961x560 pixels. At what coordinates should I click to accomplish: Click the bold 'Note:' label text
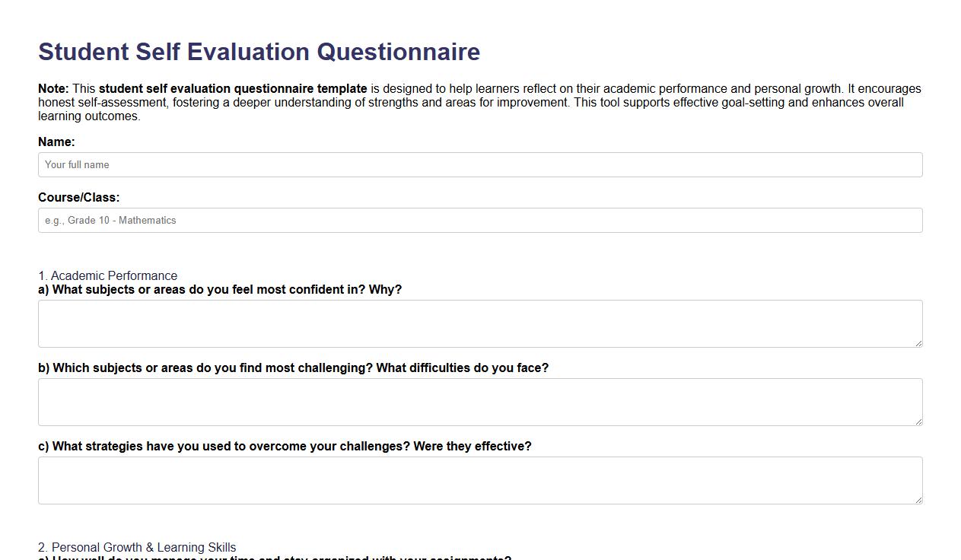(x=50, y=88)
